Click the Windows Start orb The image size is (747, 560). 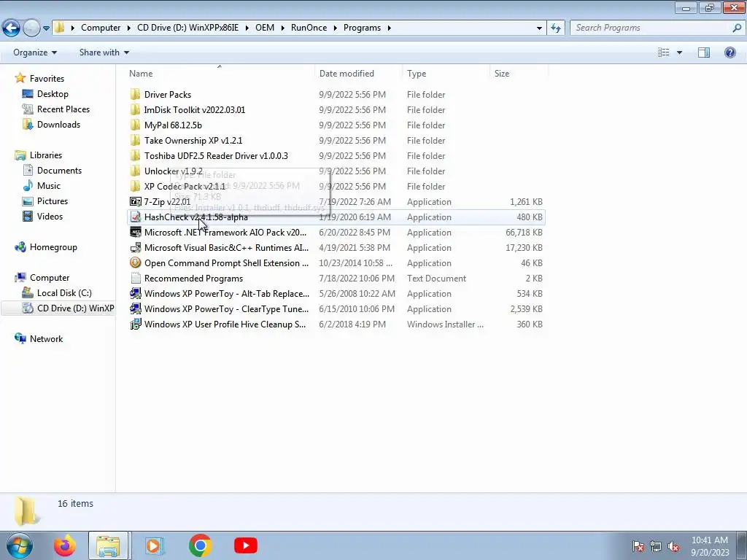coord(19,545)
